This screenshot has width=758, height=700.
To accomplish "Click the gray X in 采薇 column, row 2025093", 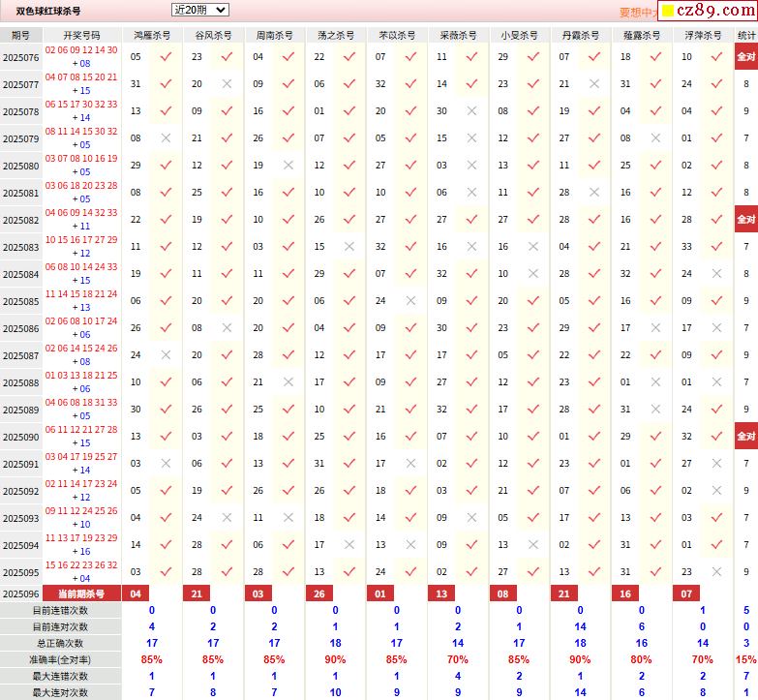I will [471, 517].
